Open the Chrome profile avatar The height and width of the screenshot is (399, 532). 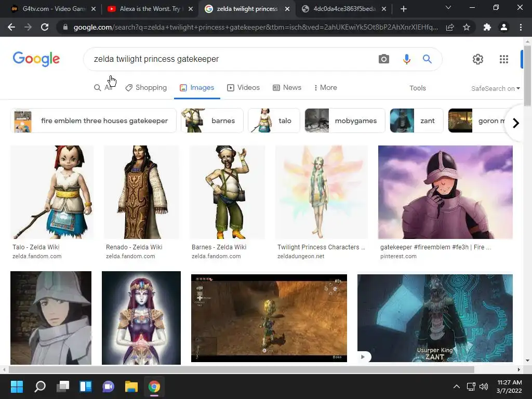click(x=504, y=27)
